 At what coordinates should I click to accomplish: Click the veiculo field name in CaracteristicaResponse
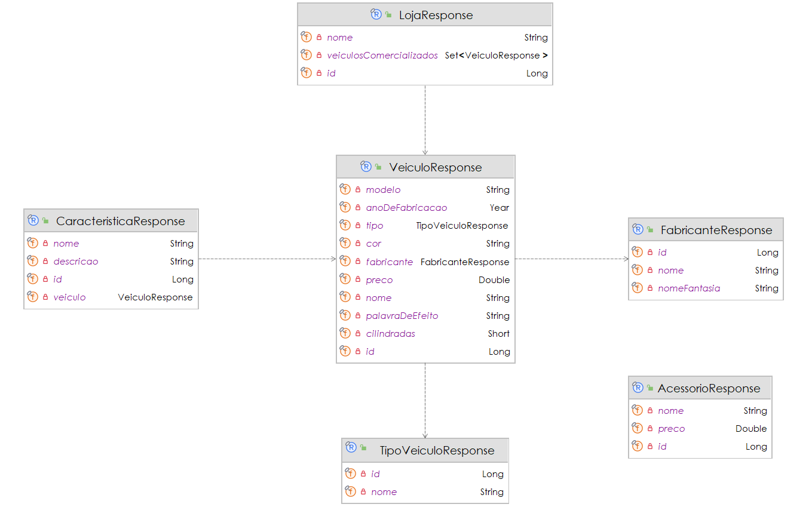(x=69, y=297)
